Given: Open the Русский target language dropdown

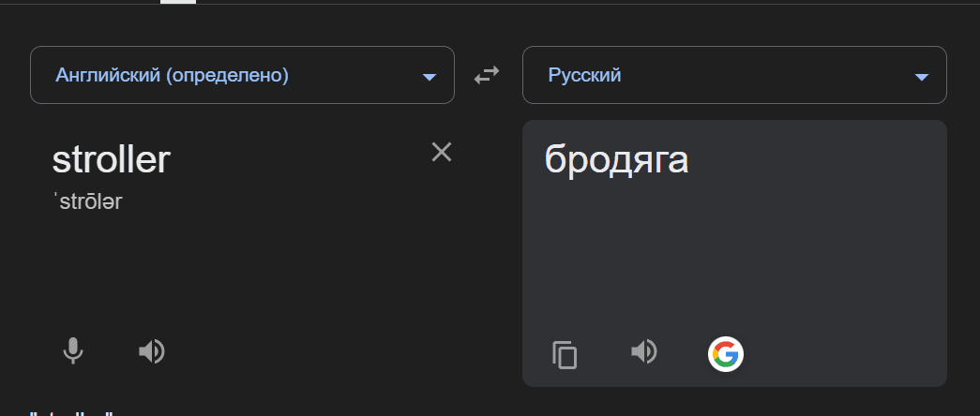Looking at the screenshot, I should 734,75.
